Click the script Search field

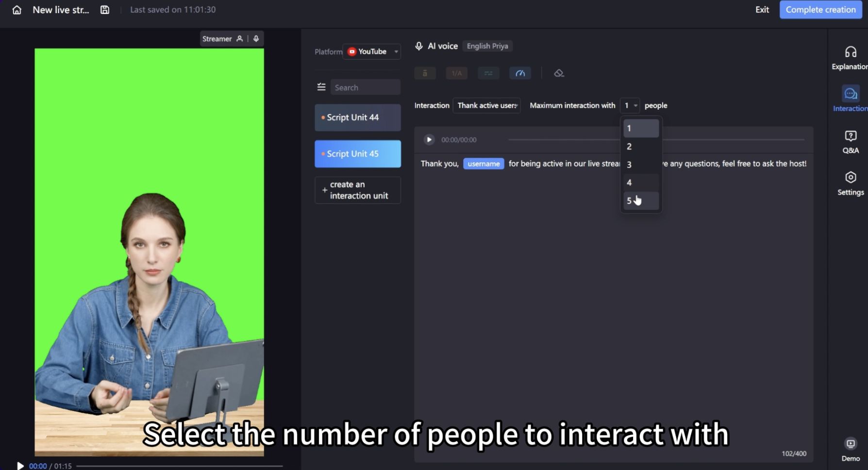(x=365, y=87)
